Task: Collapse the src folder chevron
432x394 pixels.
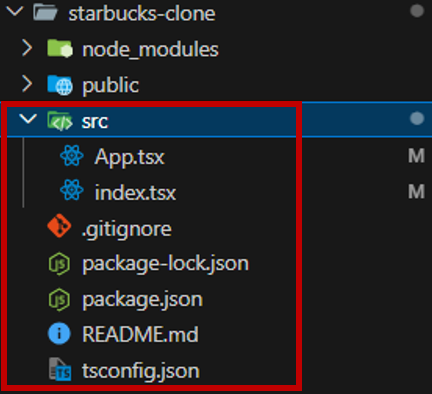Action: click(28, 119)
